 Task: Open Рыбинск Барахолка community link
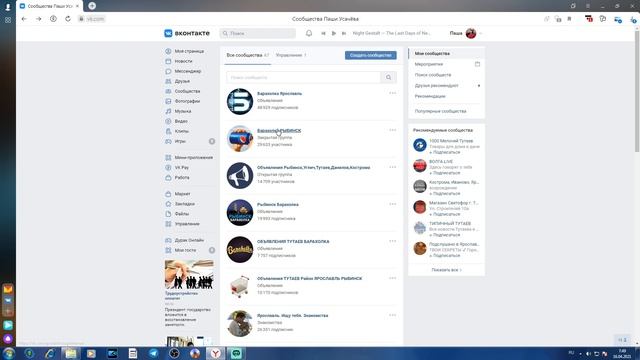click(x=278, y=204)
